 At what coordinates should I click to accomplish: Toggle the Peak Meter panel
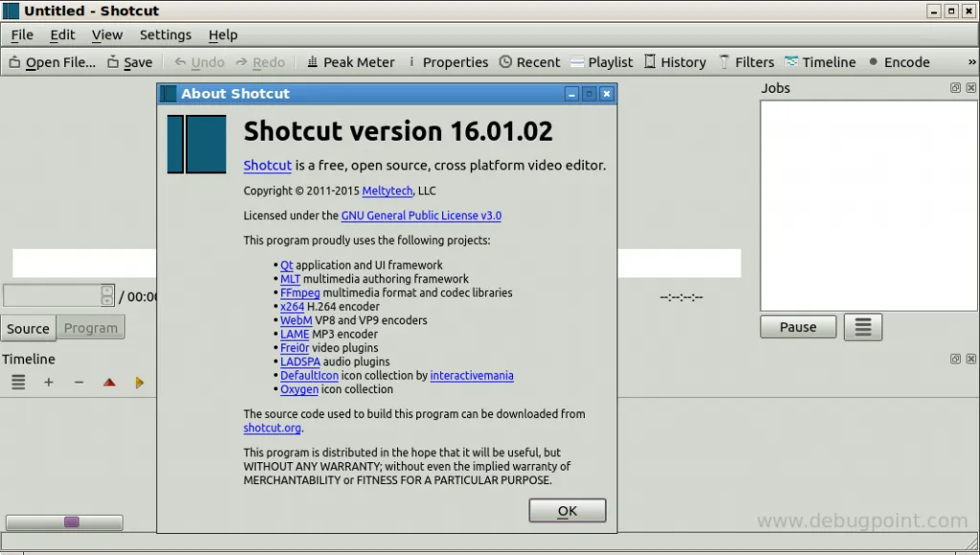(350, 62)
